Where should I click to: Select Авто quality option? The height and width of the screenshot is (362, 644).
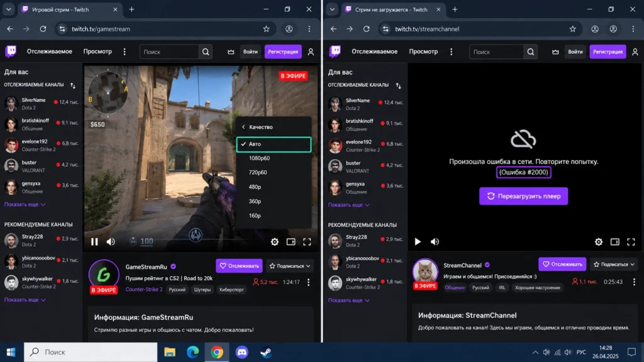274,144
